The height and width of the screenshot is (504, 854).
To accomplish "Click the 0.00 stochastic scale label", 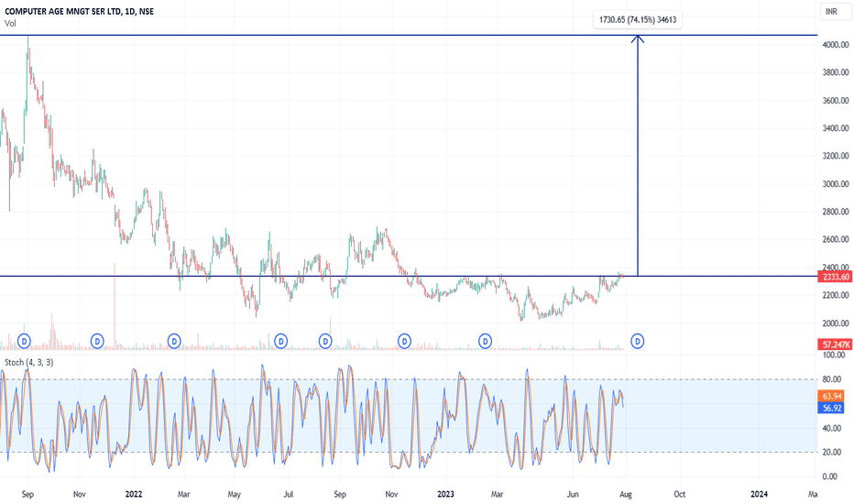I will click(x=830, y=477).
